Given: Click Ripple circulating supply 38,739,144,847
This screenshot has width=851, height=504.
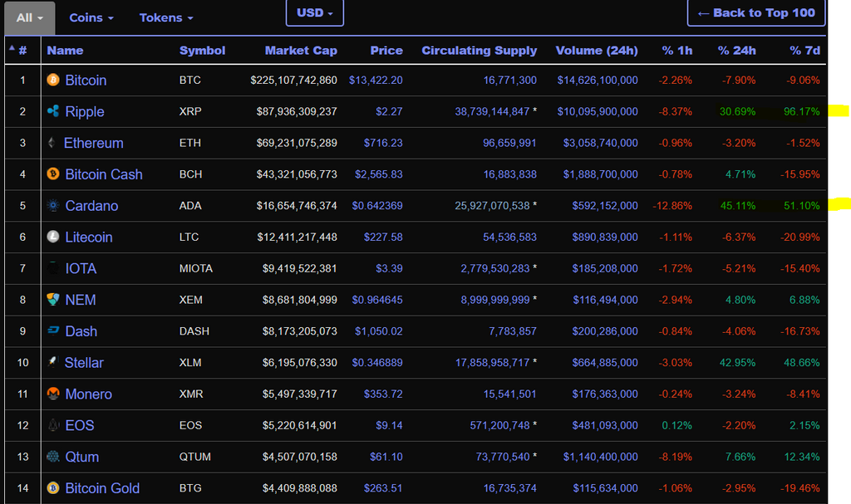Looking at the screenshot, I should (x=492, y=112).
